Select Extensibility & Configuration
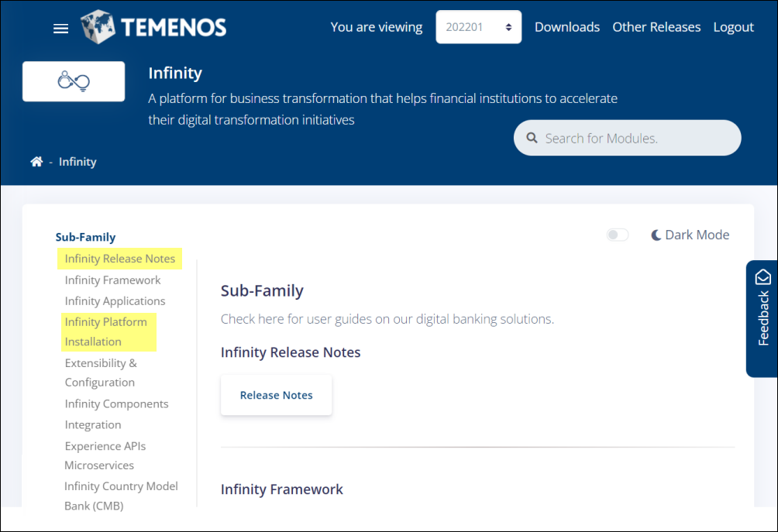The width and height of the screenshot is (778, 532). [100, 372]
